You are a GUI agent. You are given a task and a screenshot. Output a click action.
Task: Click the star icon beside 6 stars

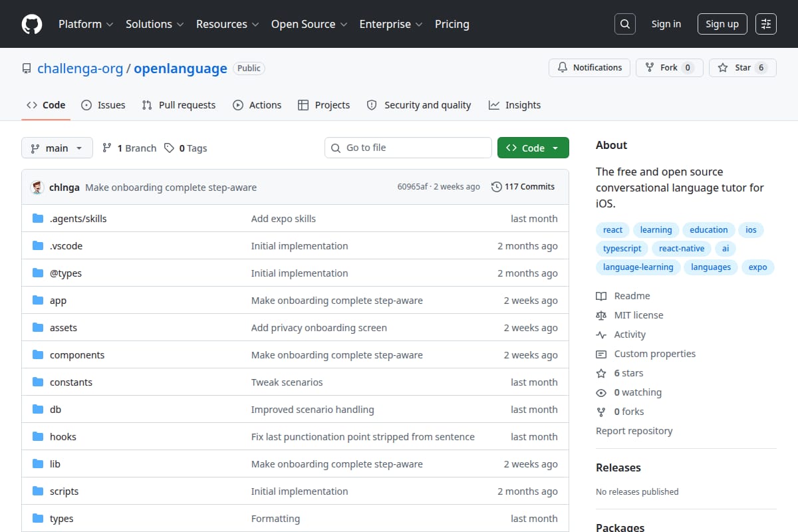601,373
